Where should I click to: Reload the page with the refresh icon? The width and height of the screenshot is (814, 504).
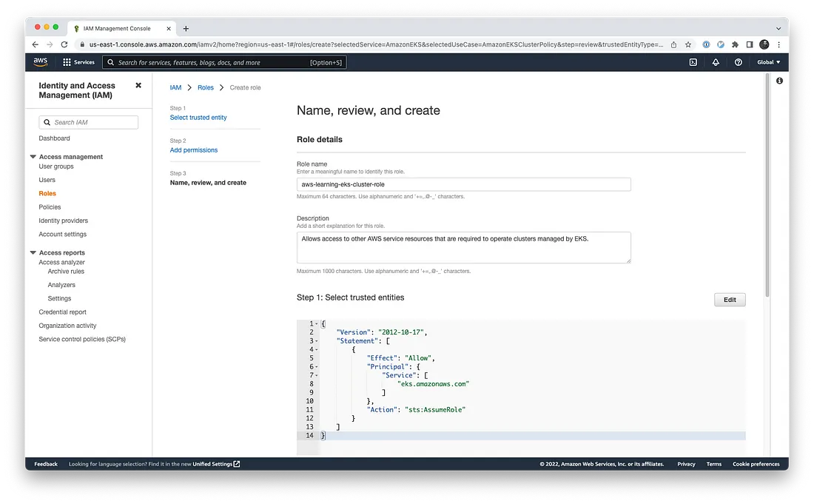64,44
